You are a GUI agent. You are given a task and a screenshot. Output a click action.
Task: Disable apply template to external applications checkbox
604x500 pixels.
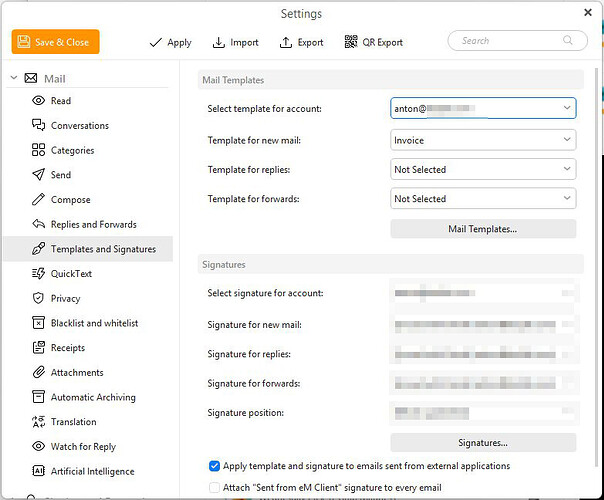pyautogui.click(x=215, y=466)
